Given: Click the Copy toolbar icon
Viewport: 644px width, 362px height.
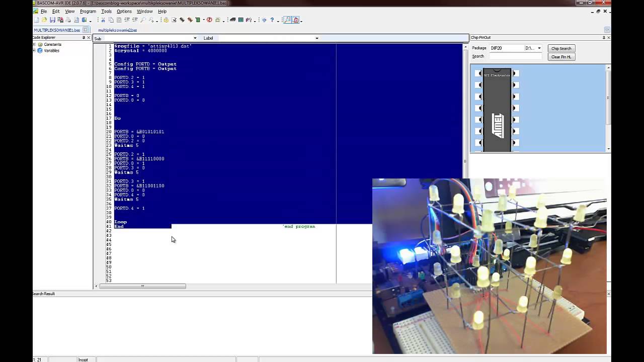Looking at the screenshot, I should click(111, 20).
